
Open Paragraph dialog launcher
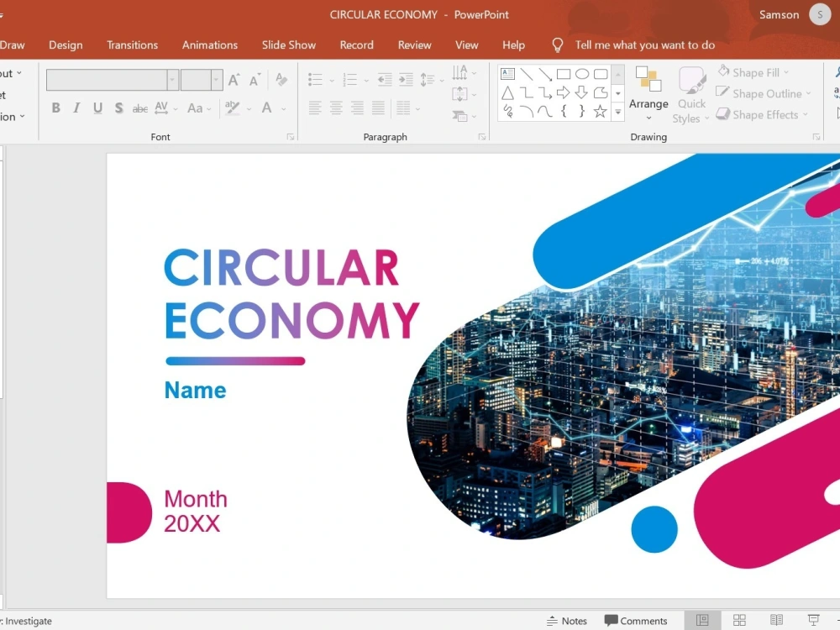tap(481, 137)
